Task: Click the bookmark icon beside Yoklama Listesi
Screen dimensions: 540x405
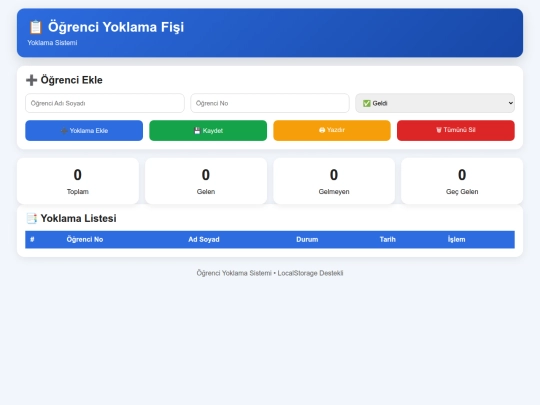Action: 32,218
